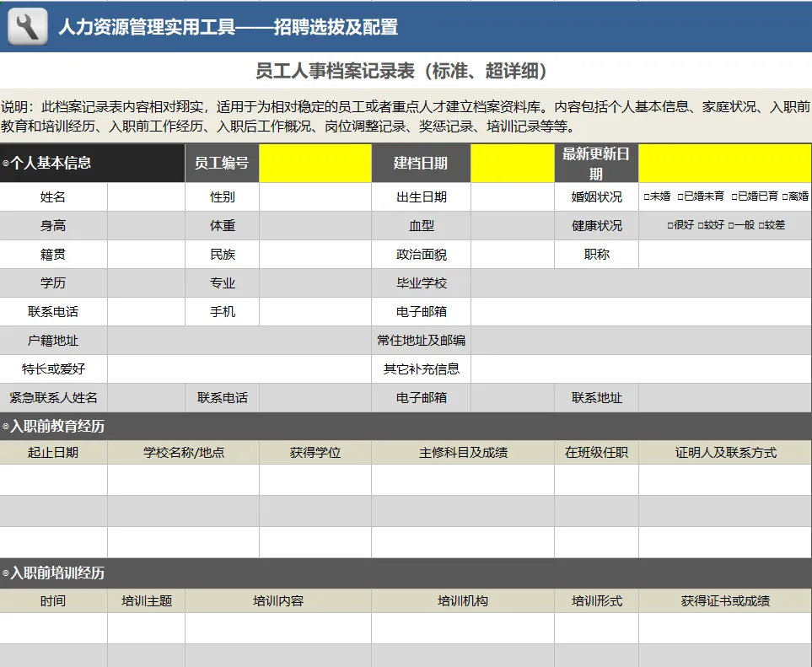Image resolution: width=812 pixels, height=667 pixels.
Task: Click the empty cell next to 民族
Action: point(315,255)
